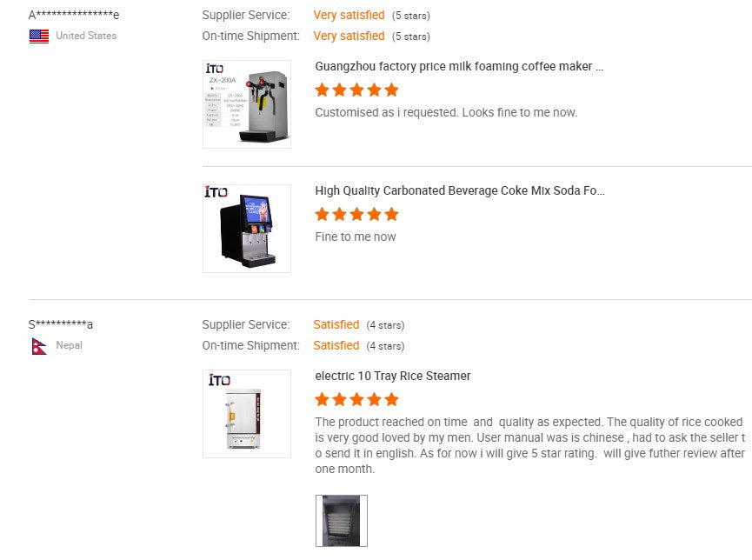Click the rice steamer review text
752x560 pixels.
(x=530, y=445)
